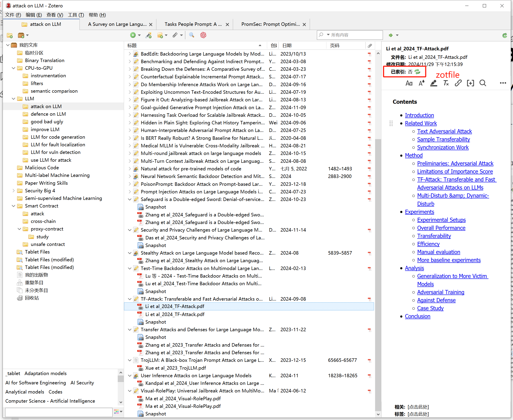
Task: Click the Adversarial Training link
Action: coord(441,292)
